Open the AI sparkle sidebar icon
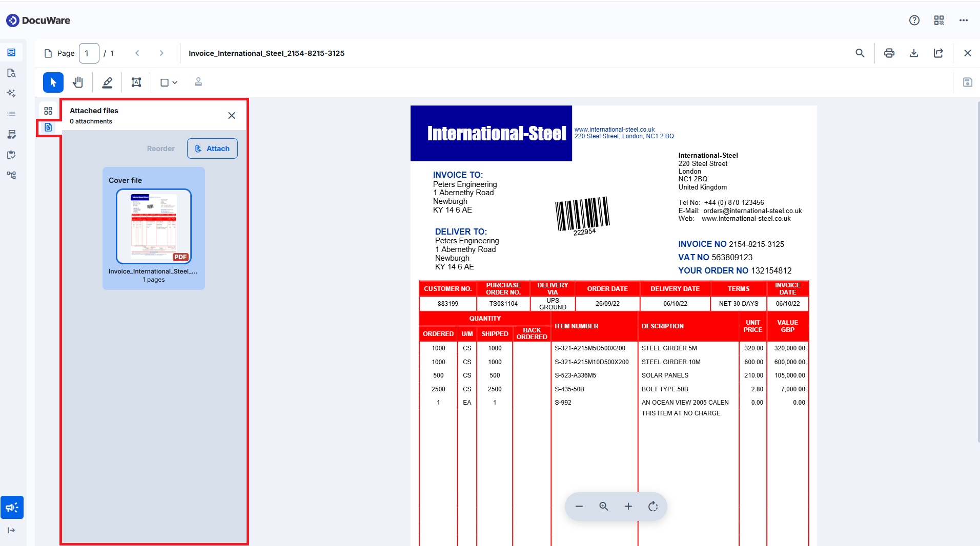 (x=11, y=94)
